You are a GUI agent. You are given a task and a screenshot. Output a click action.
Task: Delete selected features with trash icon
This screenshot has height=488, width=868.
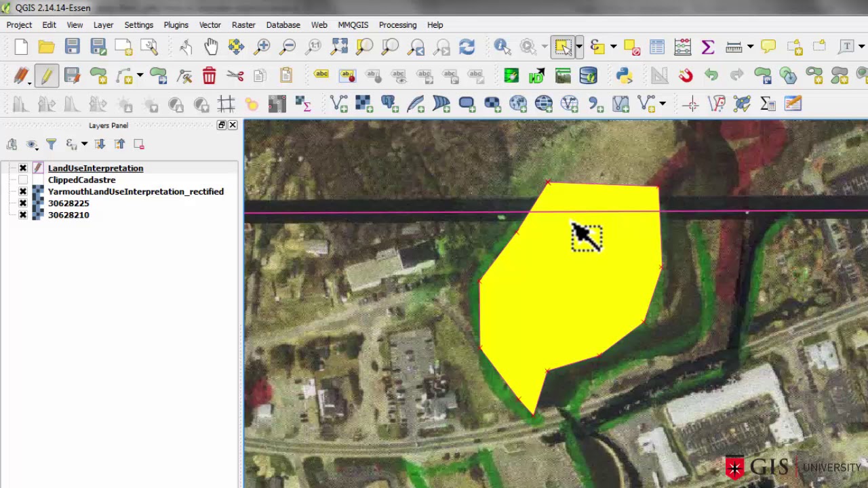(209, 75)
